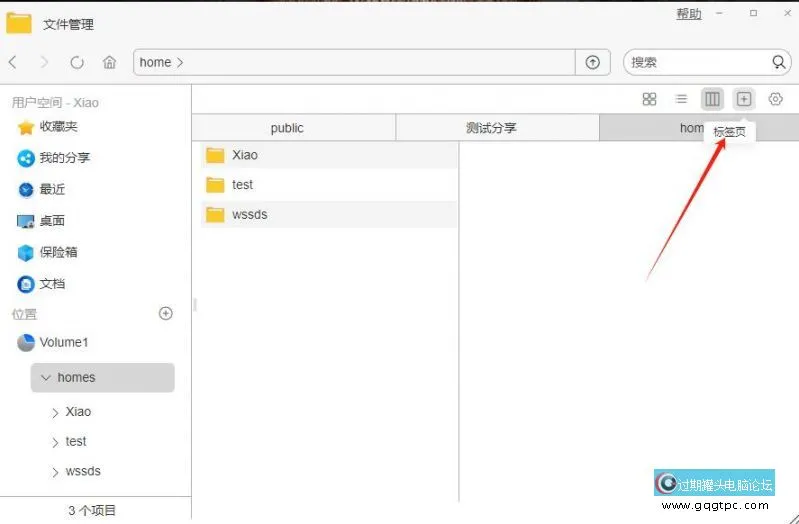Switch to grid icon view
The height and width of the screenshot is (524, 799).
pyautogui.click(x=649, y=99)
